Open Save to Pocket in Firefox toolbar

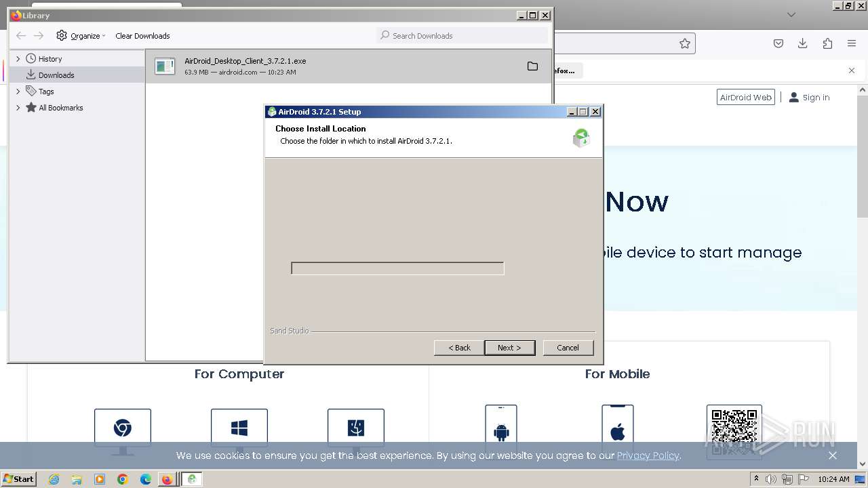click(x=778, y=43)
